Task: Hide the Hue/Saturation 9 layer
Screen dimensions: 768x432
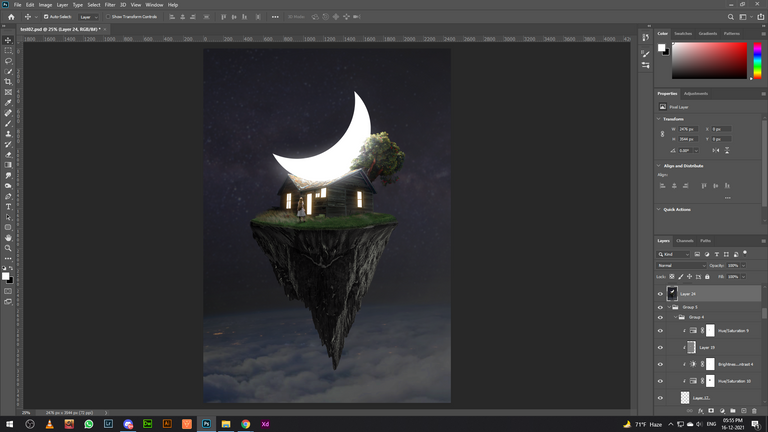Action: pos(660,331)
